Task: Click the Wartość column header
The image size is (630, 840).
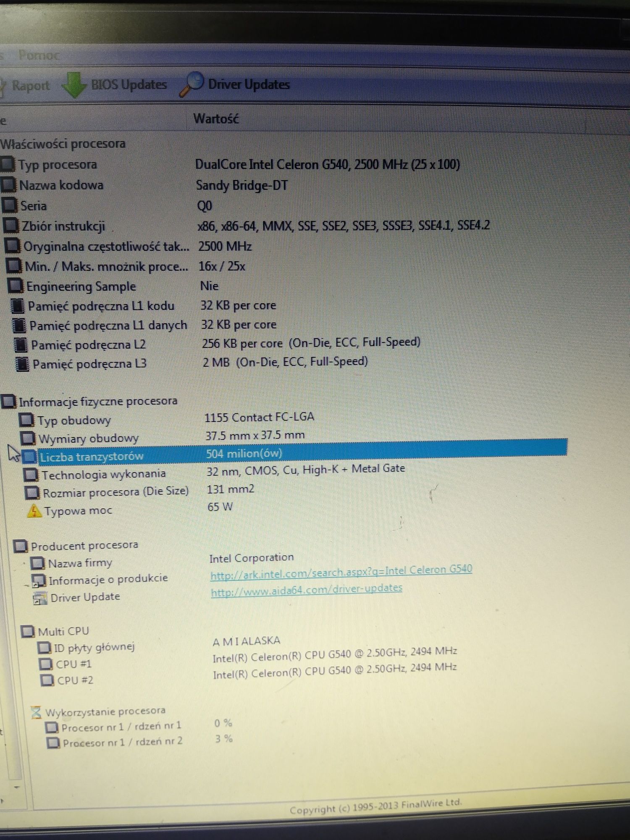Action: (x=216, y=119)
